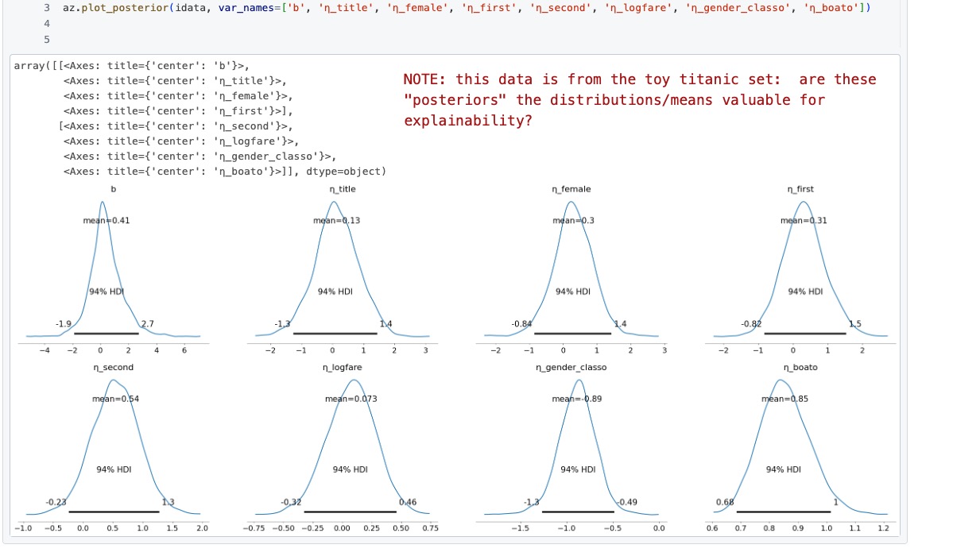The image size is (953, 560).
Task: Click the HDI lower bound '-0.32' in the η_logfare plot
Action: [291, 502]
